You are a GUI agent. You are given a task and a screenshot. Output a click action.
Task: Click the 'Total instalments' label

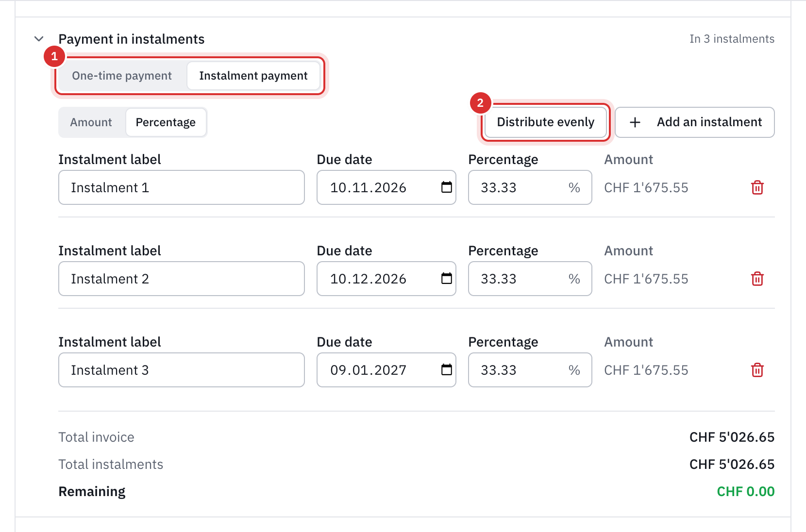tap(111, 464)
